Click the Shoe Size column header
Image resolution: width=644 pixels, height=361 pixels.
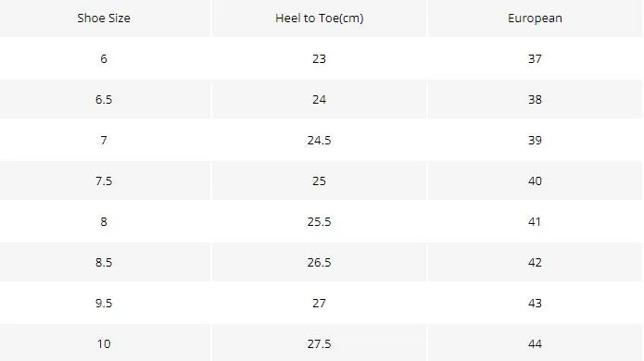tap(104, 19)
